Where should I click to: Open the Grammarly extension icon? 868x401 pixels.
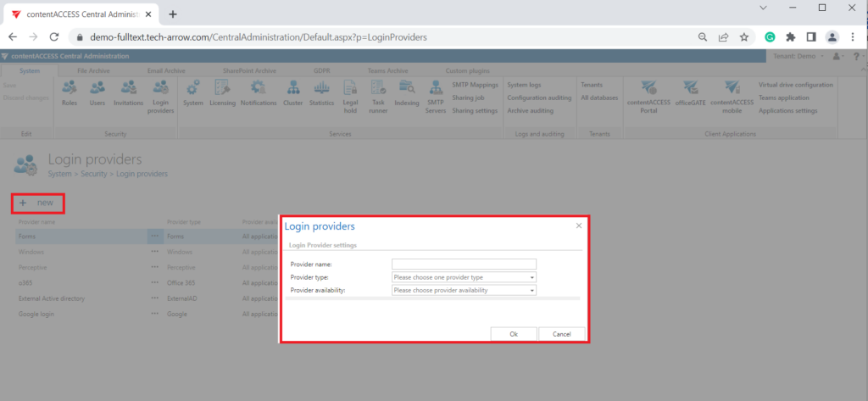click(770, 37)
